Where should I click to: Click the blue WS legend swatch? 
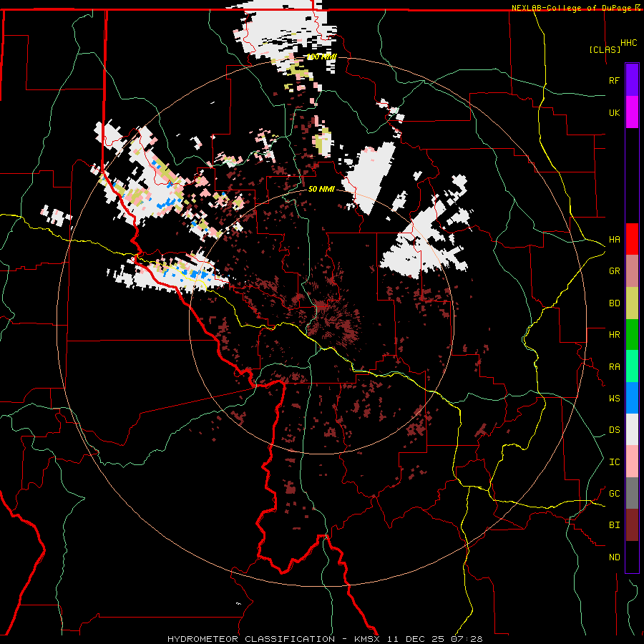tap(632, 398)
